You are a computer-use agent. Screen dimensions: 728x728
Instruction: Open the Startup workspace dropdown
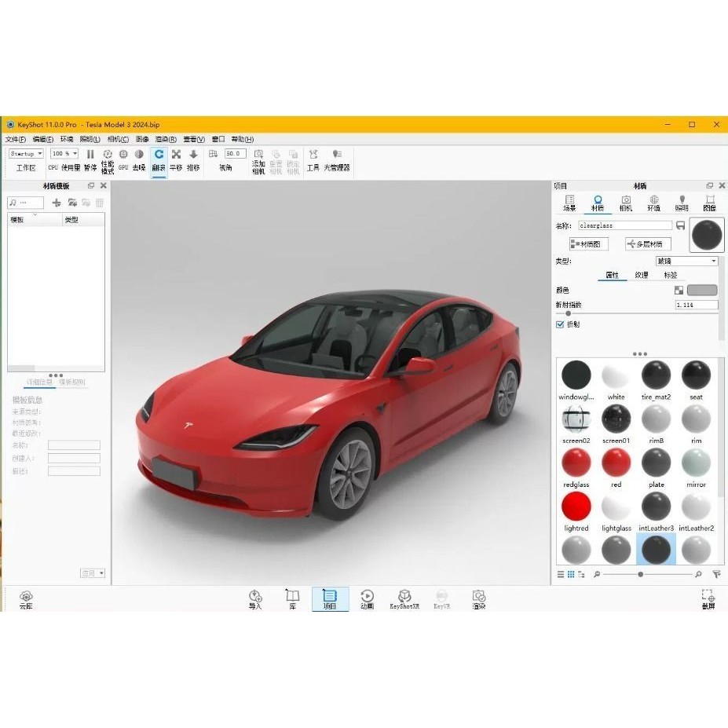[26, 154]
